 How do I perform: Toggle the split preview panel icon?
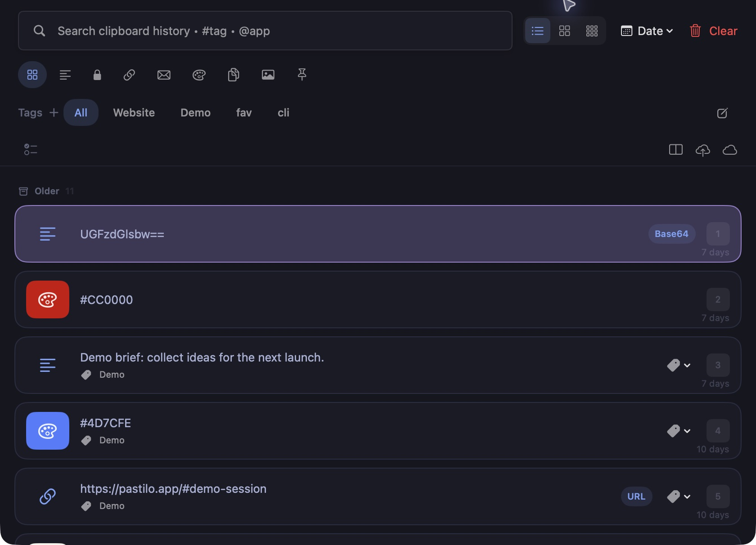click(x=676, y=149)
